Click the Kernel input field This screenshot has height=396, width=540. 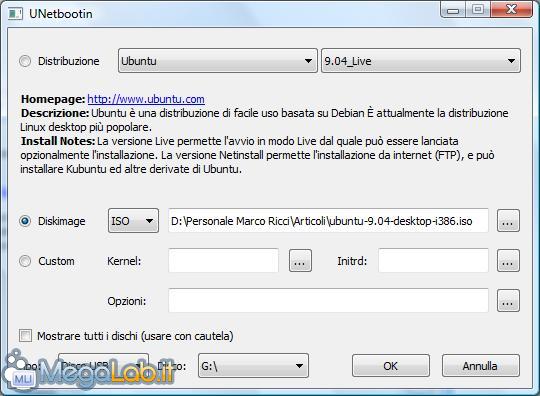point(224,261)
